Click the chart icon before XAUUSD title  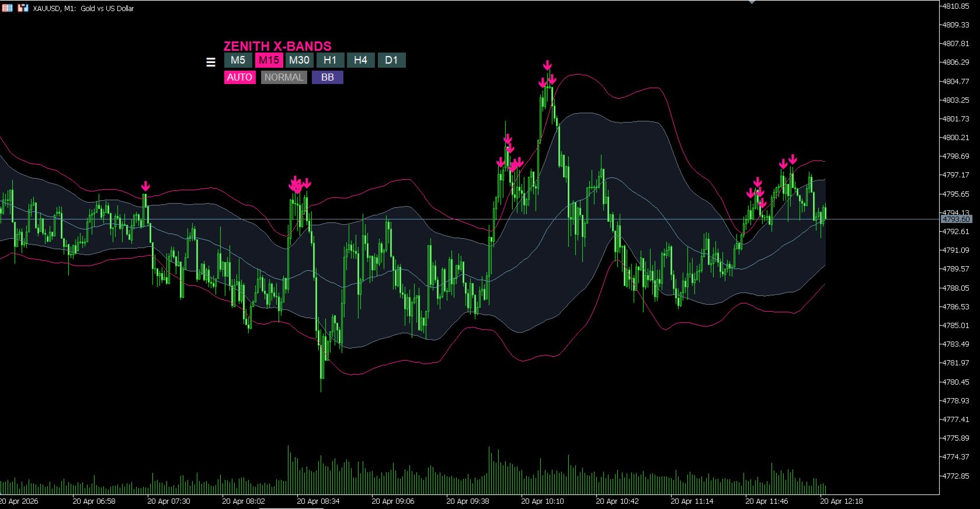[x=23, y=8]
